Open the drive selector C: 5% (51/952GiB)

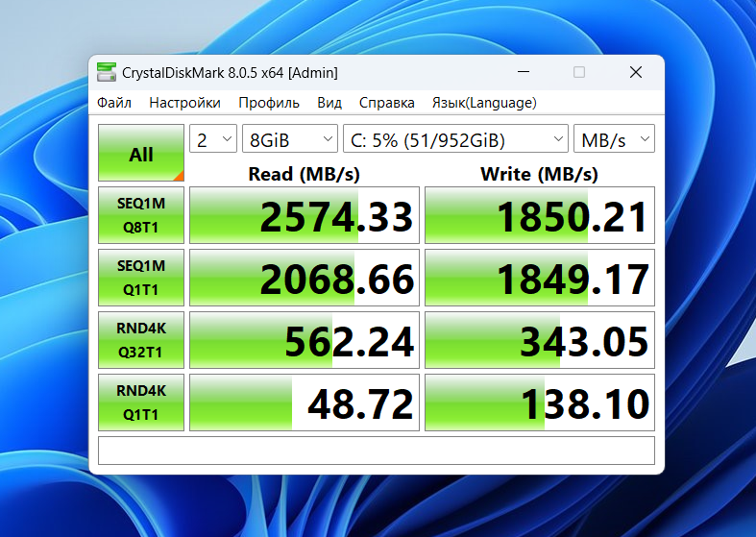tap(455, 139)
